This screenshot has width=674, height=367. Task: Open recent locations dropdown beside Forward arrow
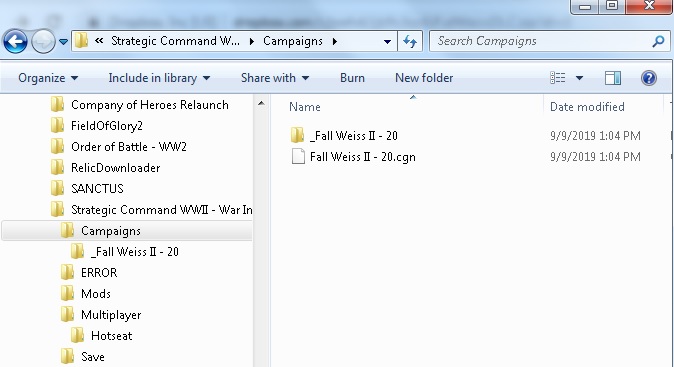(x=63, y=42)
